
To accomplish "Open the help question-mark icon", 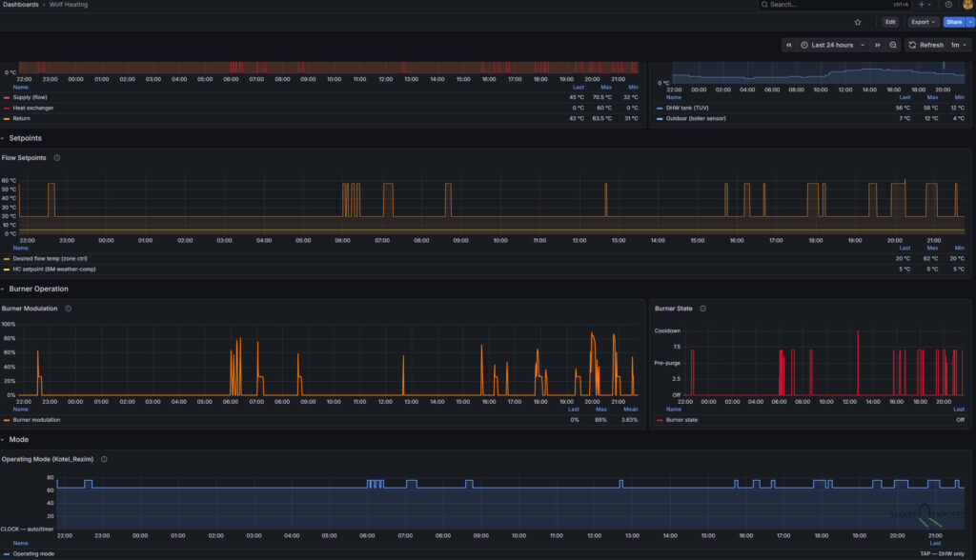I will (x=948, y=5).
